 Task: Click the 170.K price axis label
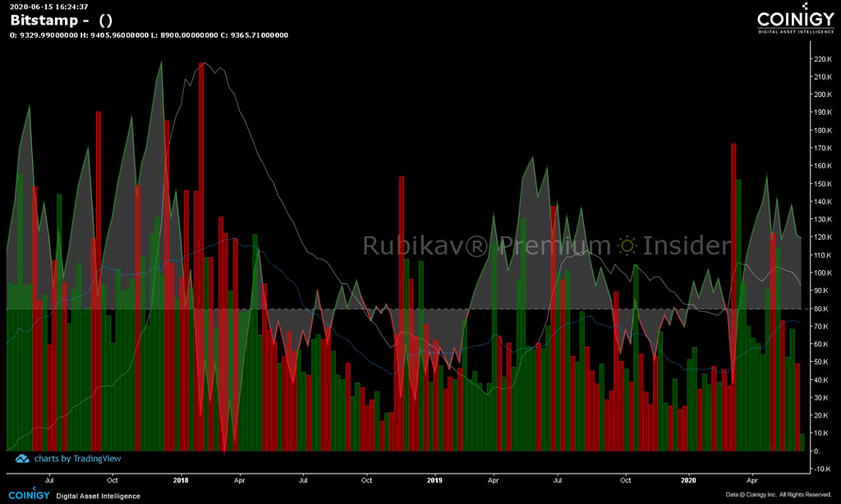[x=823, y=148]
